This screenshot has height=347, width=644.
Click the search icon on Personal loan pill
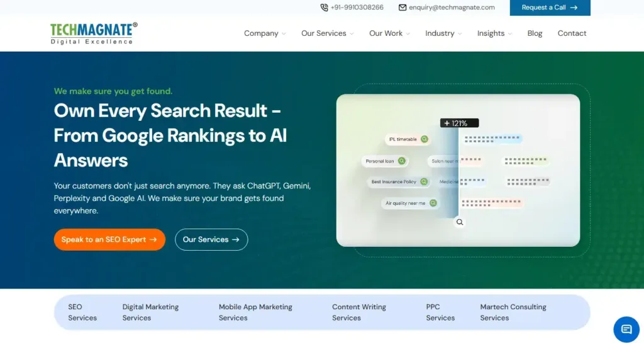[402, 161]
